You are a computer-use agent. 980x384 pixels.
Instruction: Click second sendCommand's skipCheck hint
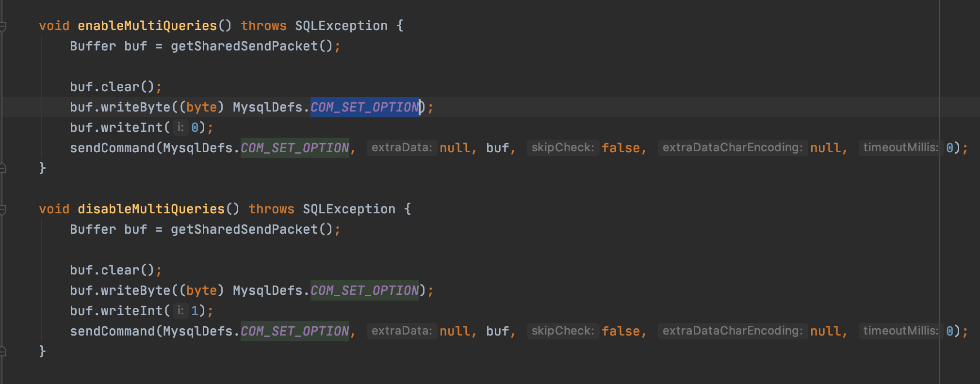pyautogui.click(x=563, y=331)
